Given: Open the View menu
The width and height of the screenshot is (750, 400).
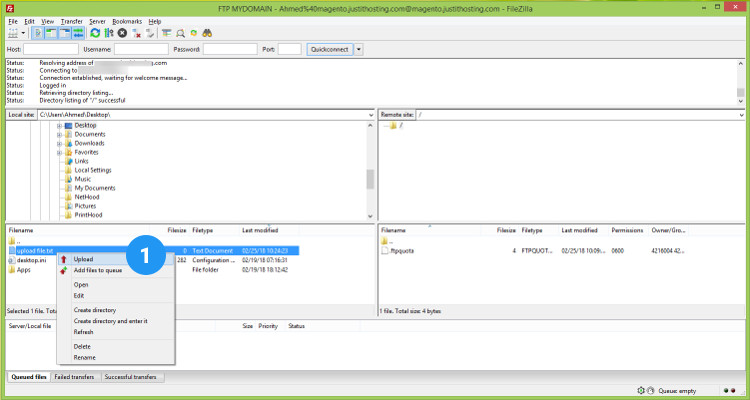Looking at the screenshot, I should tap(47, 22).
